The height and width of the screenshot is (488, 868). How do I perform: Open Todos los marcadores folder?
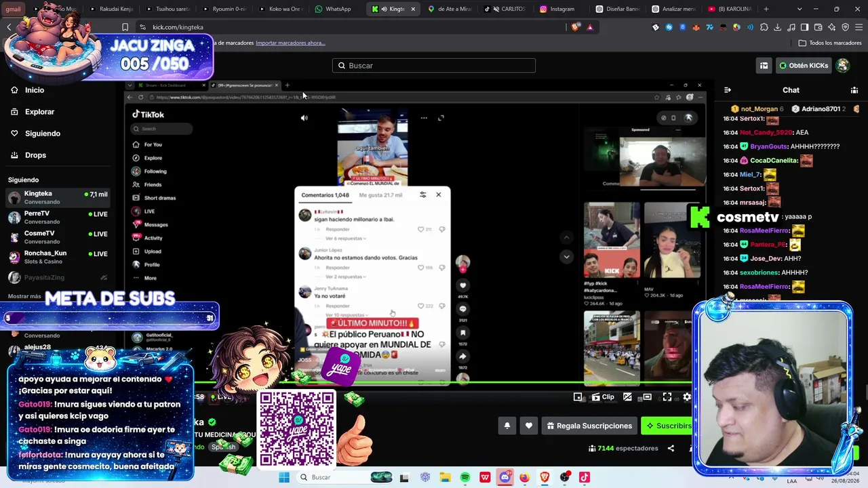pos(830,43)
